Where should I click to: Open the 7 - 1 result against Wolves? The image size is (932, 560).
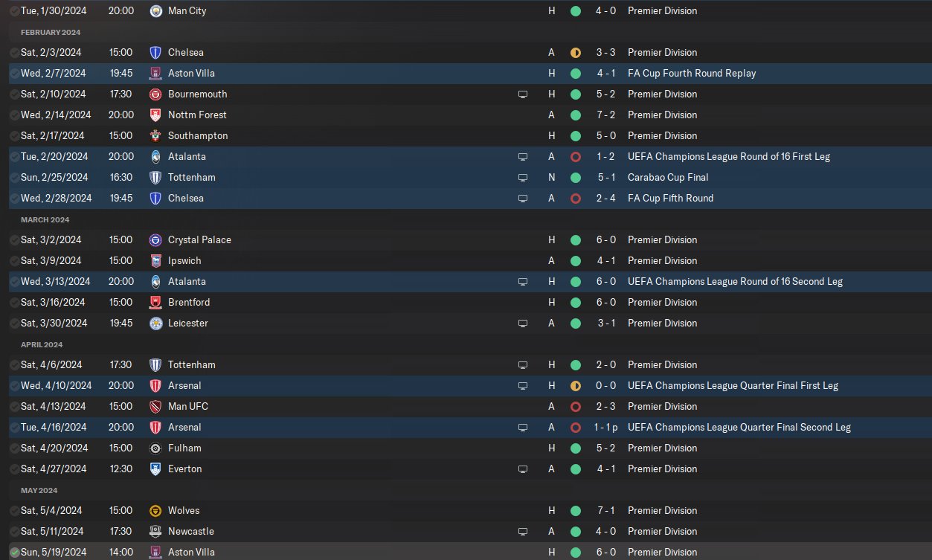[x=604, y=511]
